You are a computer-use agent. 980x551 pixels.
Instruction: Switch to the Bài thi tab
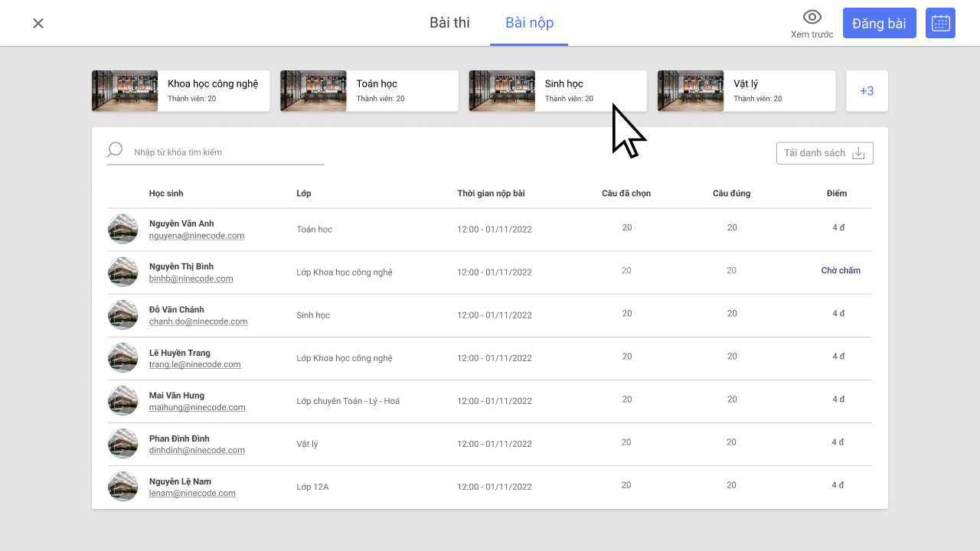[x=449, y=23]
